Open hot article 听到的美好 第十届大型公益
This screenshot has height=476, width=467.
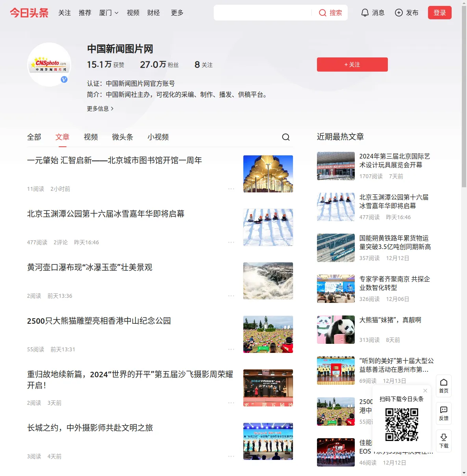[397, 365]
